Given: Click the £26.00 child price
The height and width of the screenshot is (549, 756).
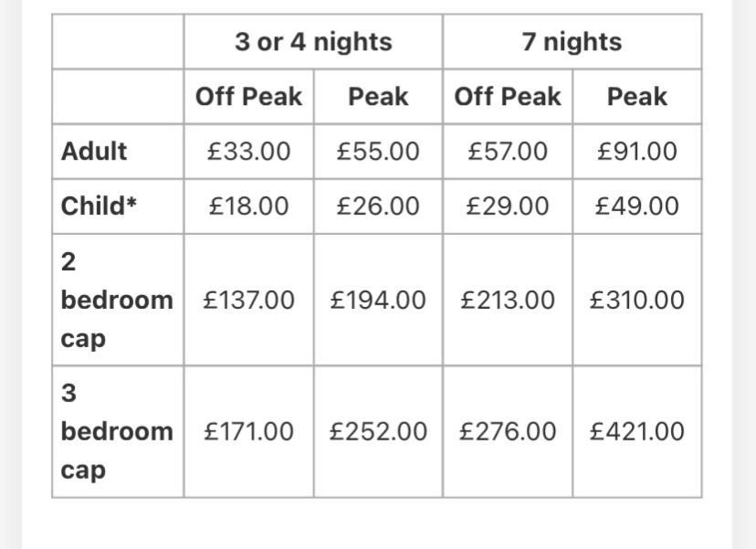Looking at the screenshot, I should (x=378, y=206).
